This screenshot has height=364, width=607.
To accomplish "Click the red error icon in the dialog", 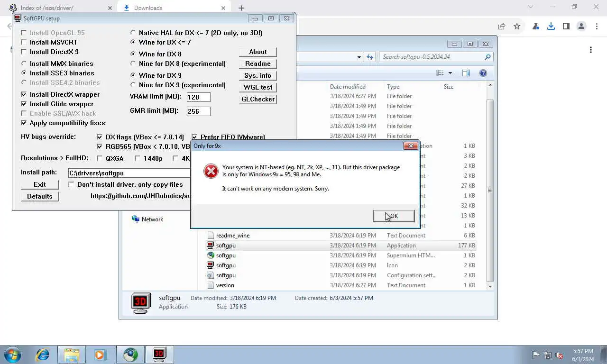I will click(x=211, y=171).
